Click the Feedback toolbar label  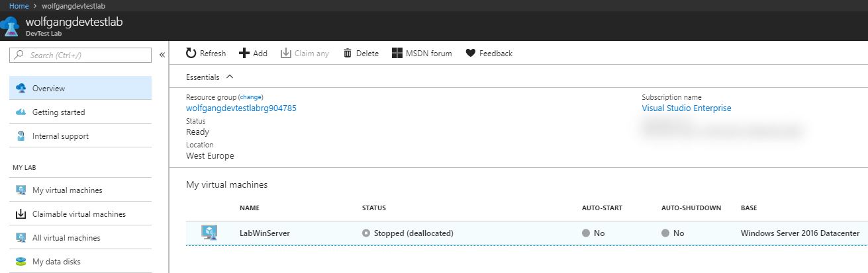496,54
